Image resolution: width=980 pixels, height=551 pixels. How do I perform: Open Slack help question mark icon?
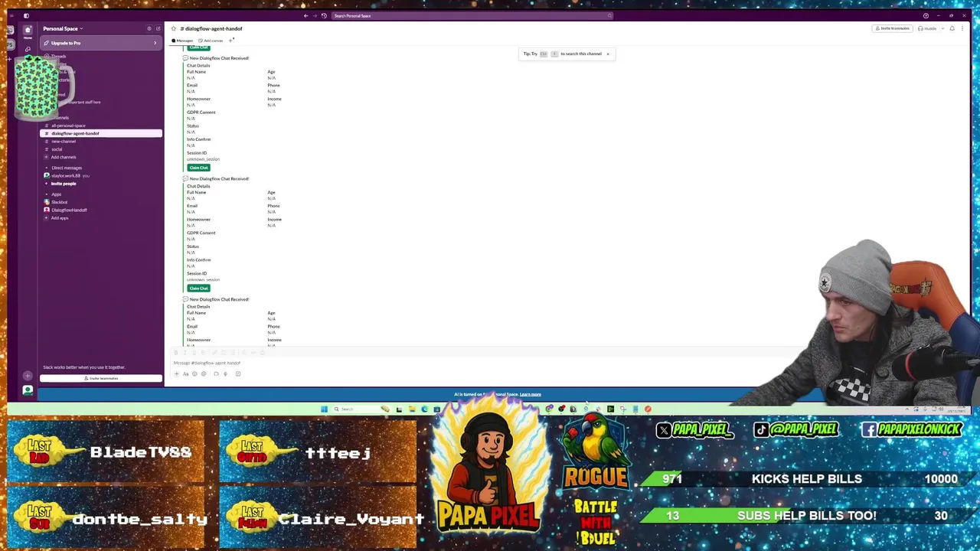pos(926,15)
